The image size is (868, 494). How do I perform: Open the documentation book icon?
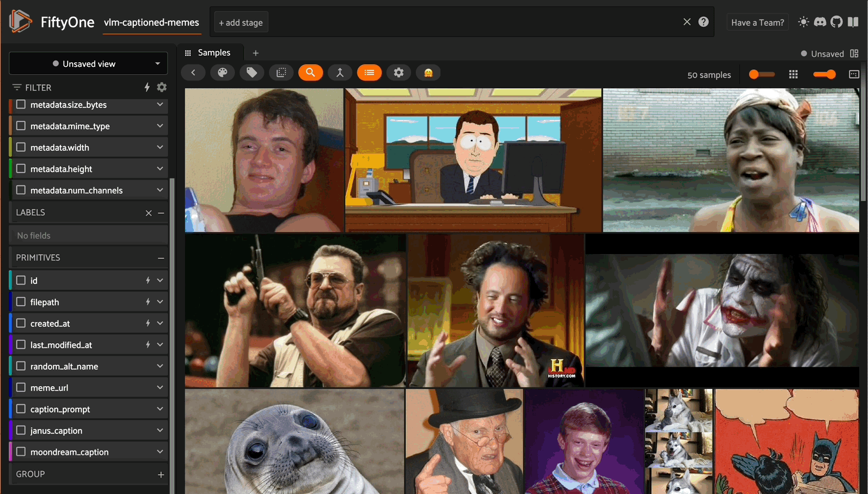(x=853, y=22)
